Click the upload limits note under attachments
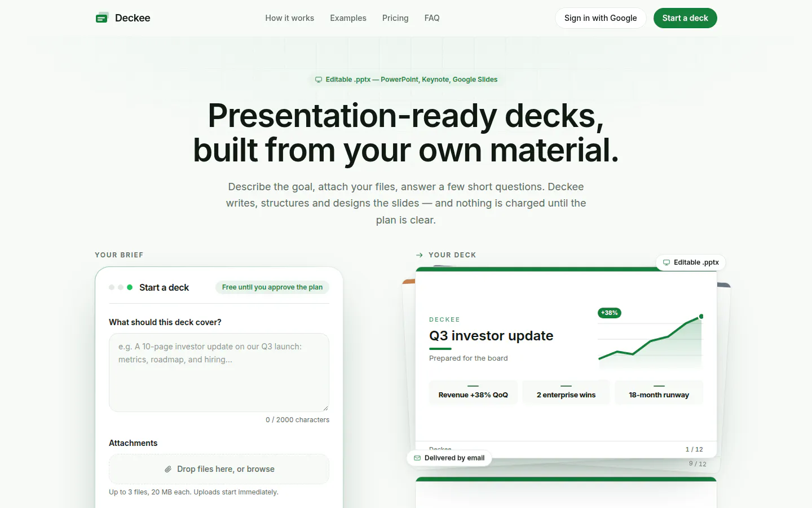The image size is (812, 508). tap(193, 492)
